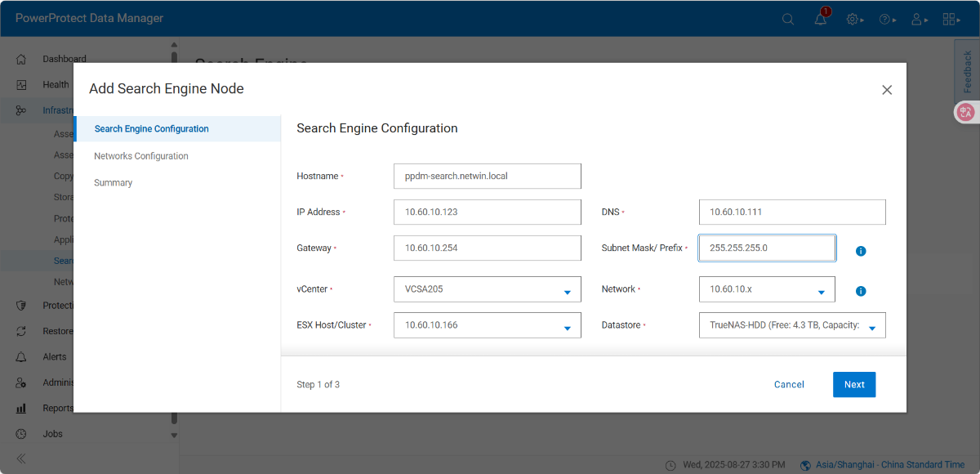
Task: Click the translate icon under Feedback tab
Action: 966,112
